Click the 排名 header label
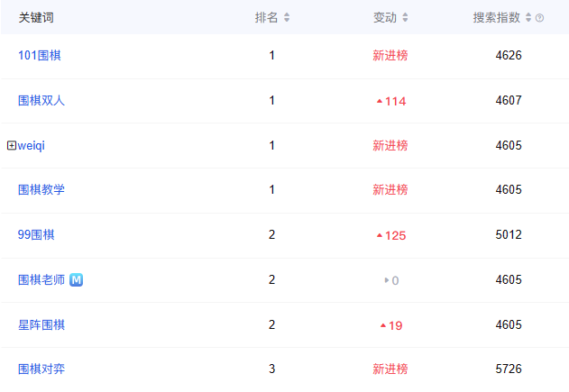The width and height of the screenshot is (569, 392). (266, 17)
